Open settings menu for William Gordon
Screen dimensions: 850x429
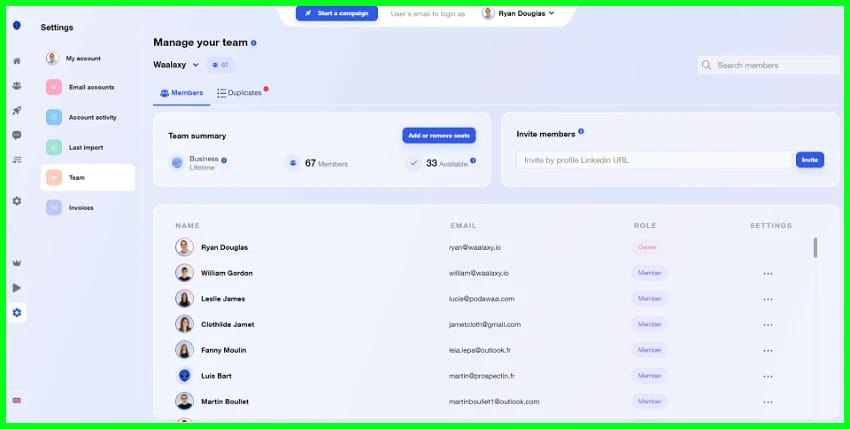coord(768,273)
